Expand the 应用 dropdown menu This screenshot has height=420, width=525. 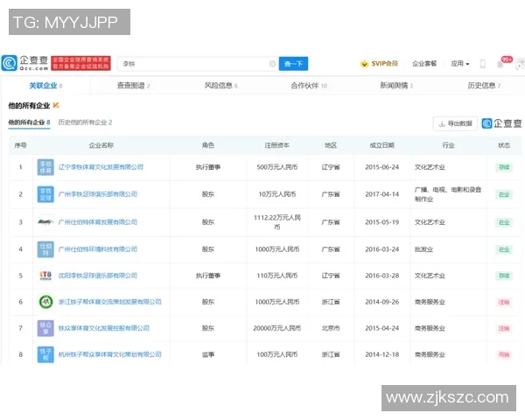tap(460, 64)
